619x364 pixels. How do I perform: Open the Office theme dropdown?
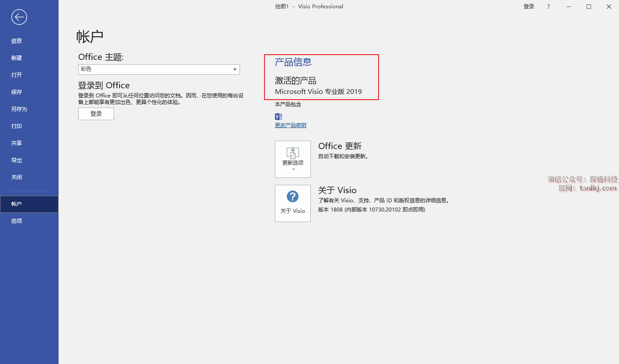pos(159,69)
